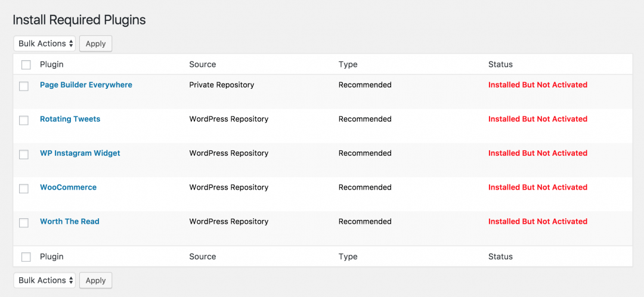Open the Worth The Read plugin link
Image resolution: width=644 pixels, height=297 pixels.
click(x=69, y=221)
